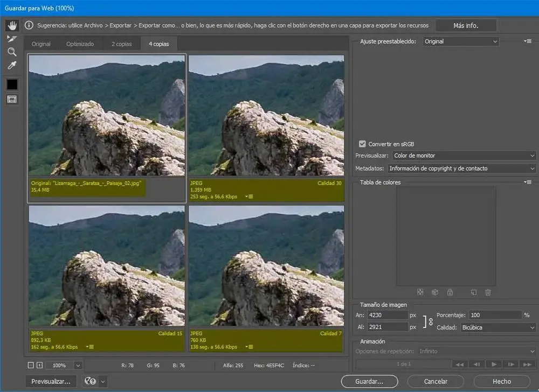Select the Eyedropper tool

(x=12, y=66)
